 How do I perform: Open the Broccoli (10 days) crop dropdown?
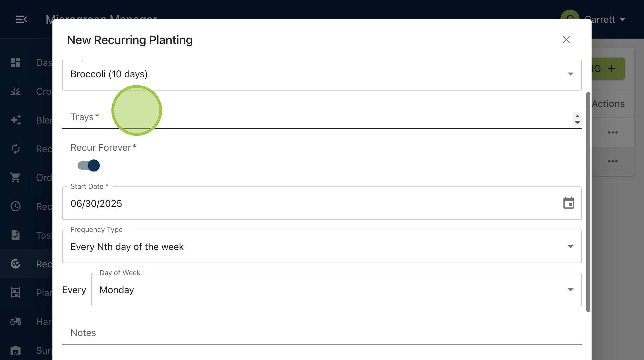[x=322, y=74]
